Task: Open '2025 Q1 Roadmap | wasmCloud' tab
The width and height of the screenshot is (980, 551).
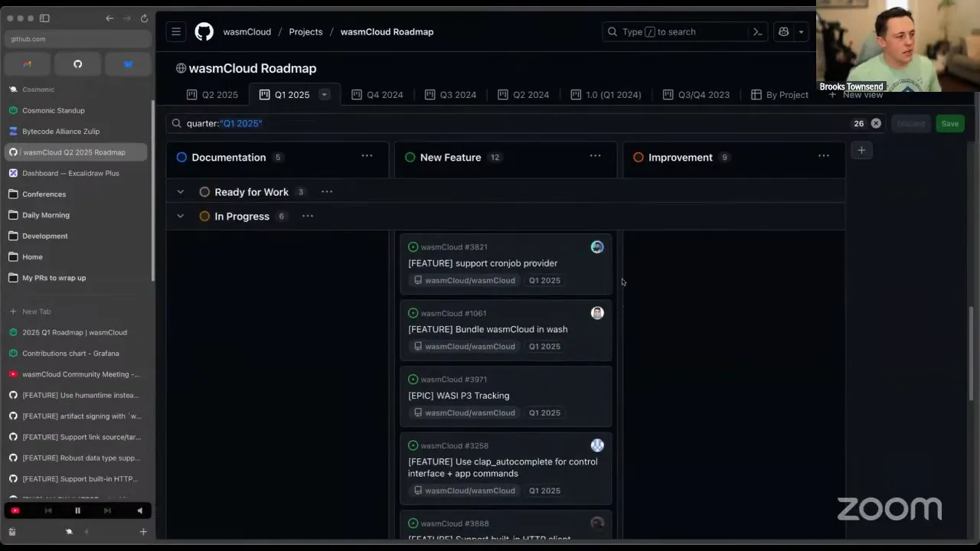Action: (76, 333)
